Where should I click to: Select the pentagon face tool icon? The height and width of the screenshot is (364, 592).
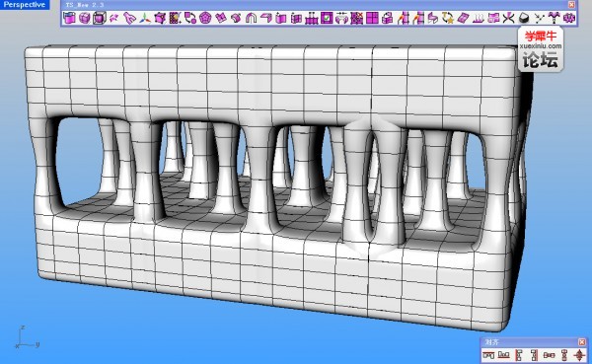pyautogui.click(x=205, y=18)
